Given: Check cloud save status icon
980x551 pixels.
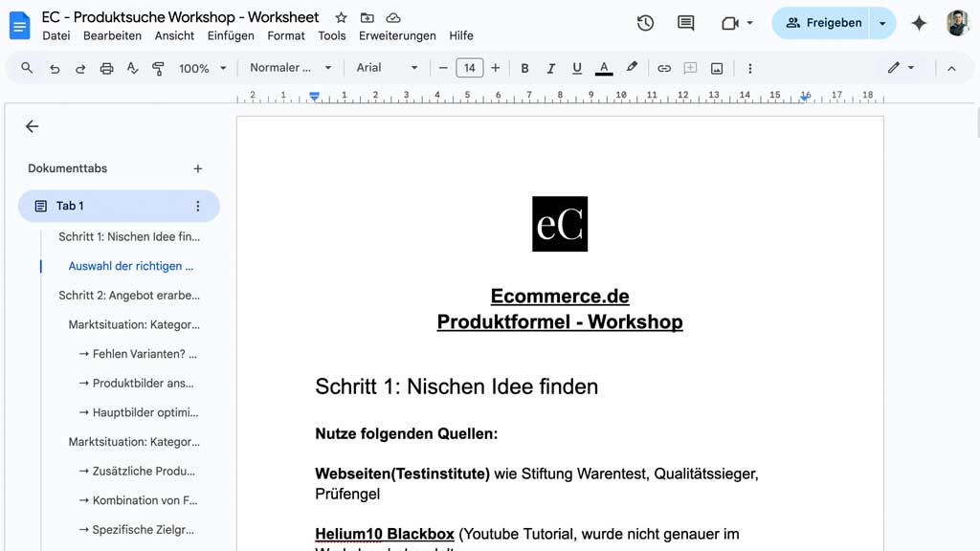Looking at the screenshot, I should click(x=393, y=17).
